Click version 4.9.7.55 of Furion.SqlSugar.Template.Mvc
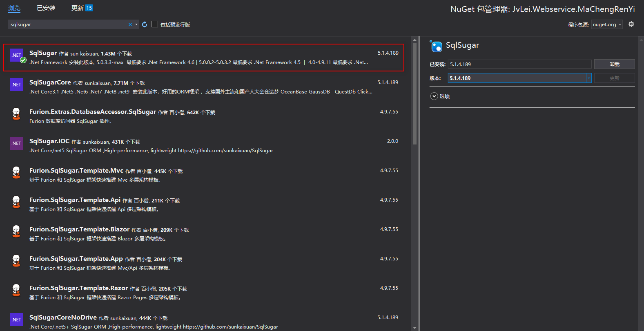Viewport: 644px width, 331px height. 389,171
